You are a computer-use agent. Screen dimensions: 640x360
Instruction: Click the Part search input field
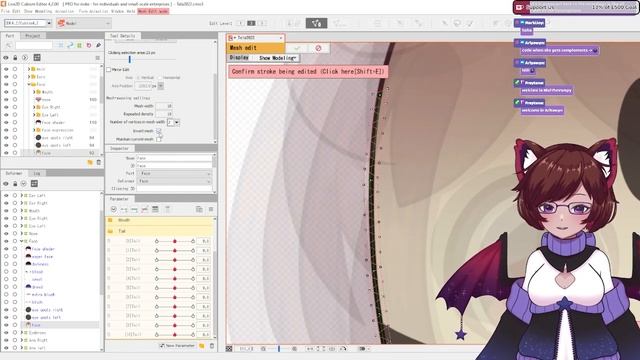pyautogui.click(x=33, y=45)
